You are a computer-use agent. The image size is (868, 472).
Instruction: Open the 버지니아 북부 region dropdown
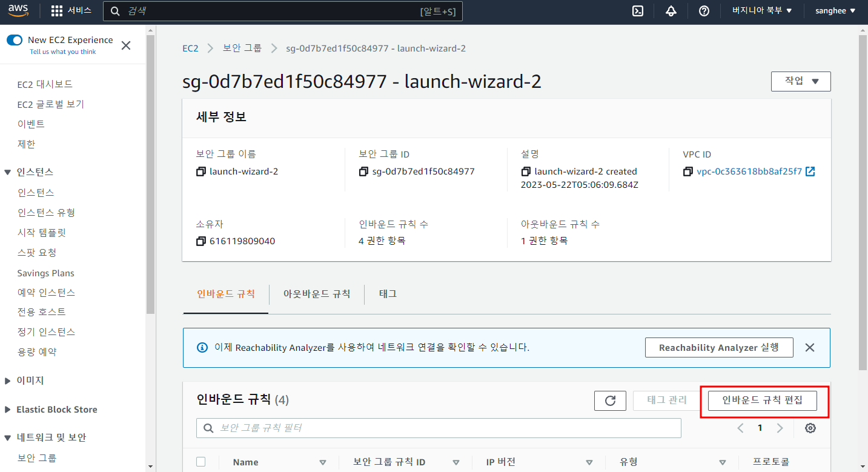[x=762, y=11]
